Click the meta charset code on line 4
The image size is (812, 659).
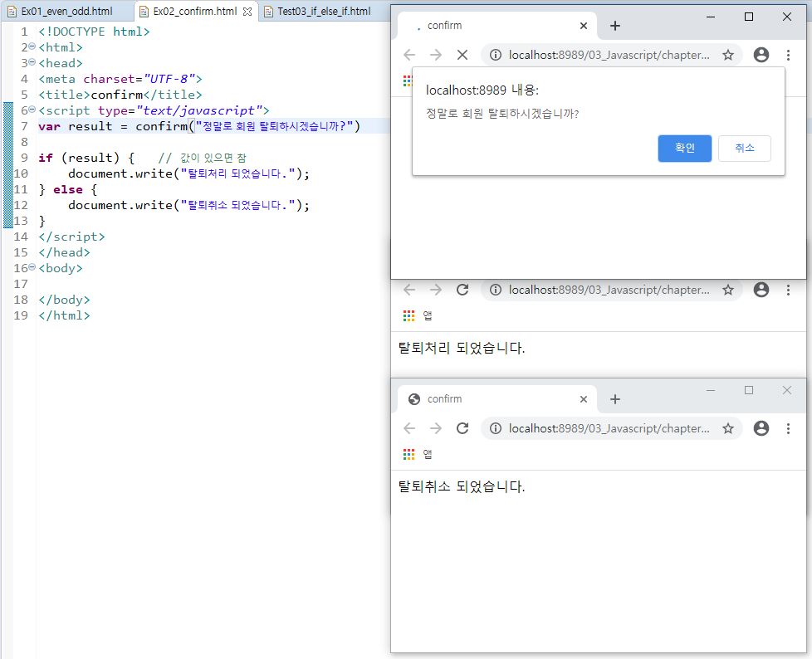(120, 79)
